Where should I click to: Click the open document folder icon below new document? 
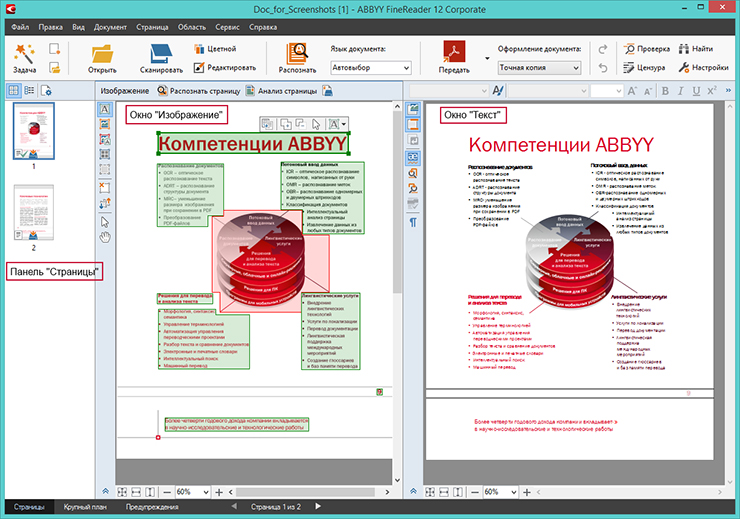(x=55, y=68)
